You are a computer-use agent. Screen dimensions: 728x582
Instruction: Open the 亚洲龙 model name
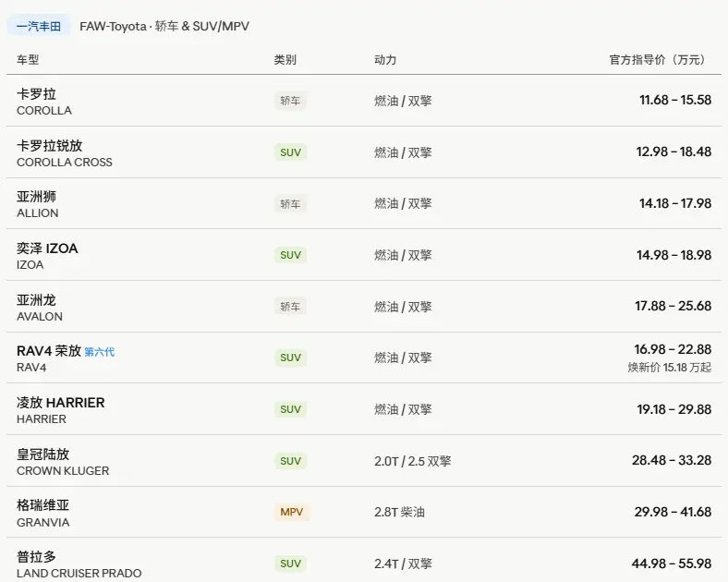pos(36,300)
